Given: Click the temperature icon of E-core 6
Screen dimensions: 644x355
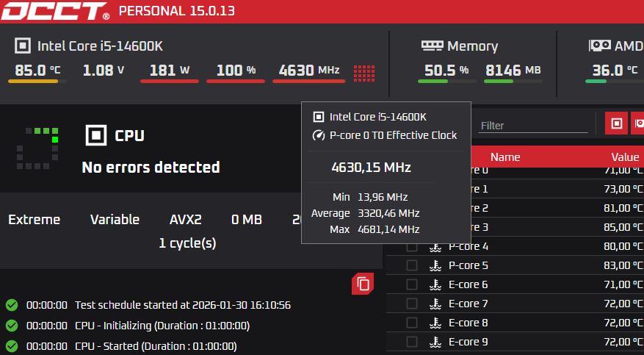Looking at the screenshot, I should click(x=435, y=284).
